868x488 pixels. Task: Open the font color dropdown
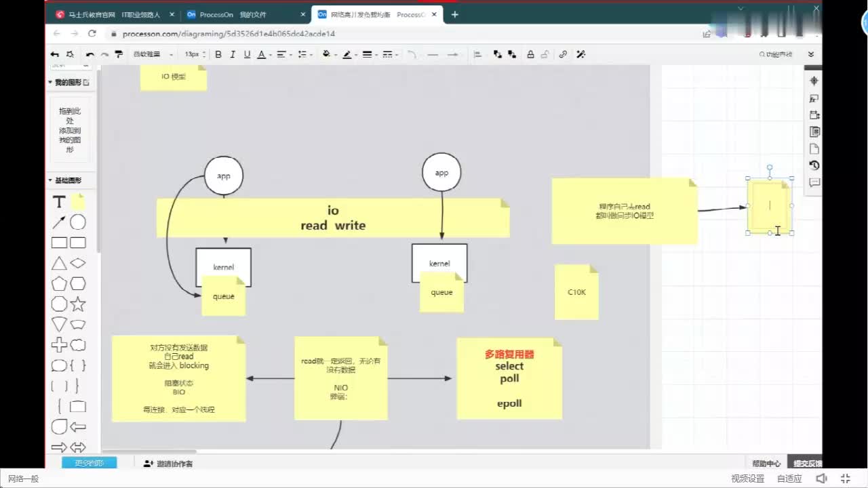[264, 54]
